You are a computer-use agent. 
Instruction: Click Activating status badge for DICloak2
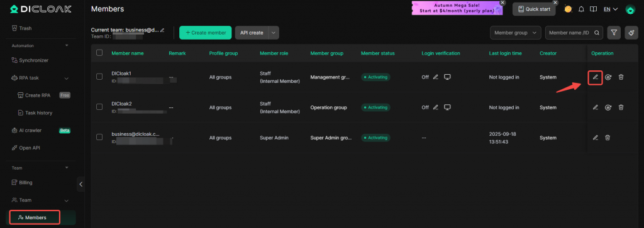(x=375, y=107)
